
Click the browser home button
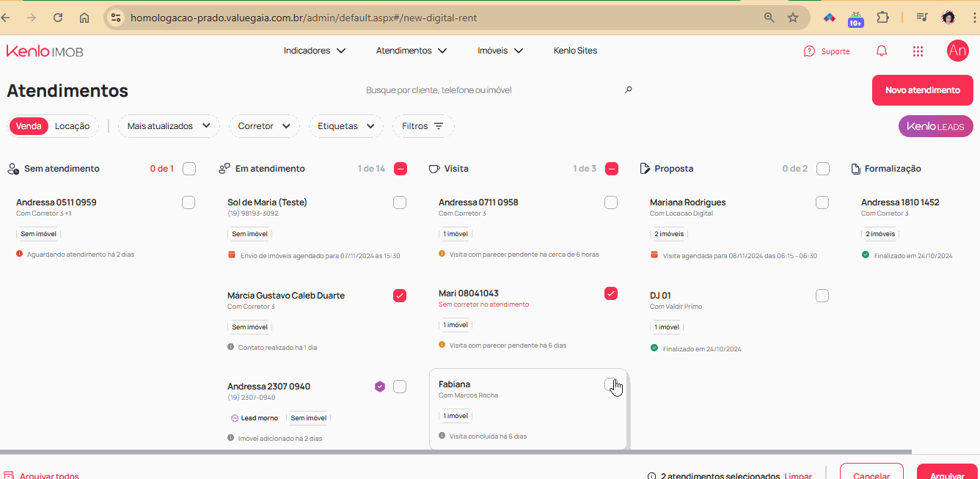pos(84,17)
